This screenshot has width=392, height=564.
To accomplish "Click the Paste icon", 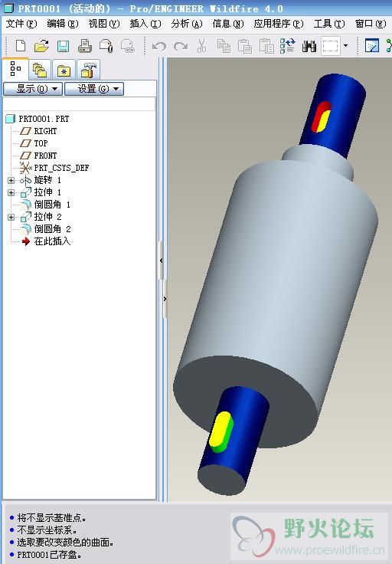I will [x=245, y=46].
